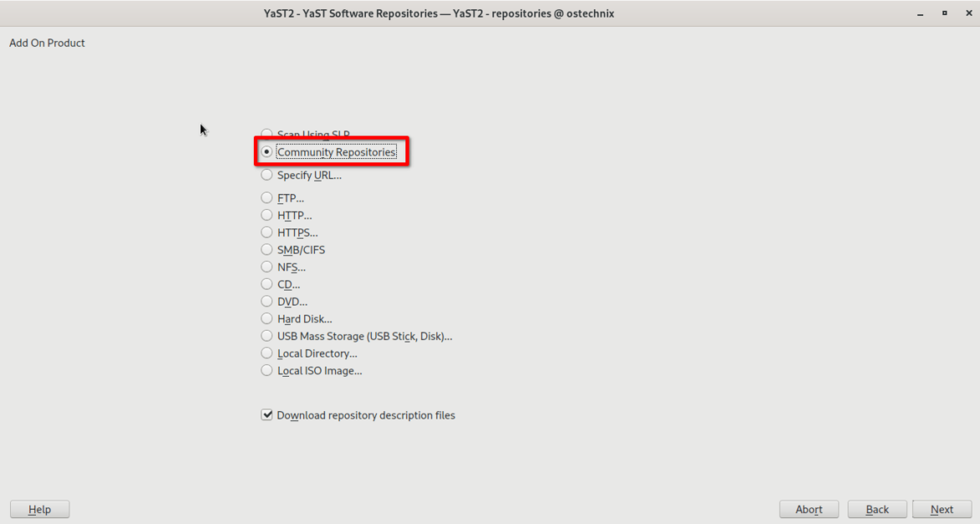Choose the Specify URL option
Viewport: 980px width, 524px height.
tap(267, 175)
